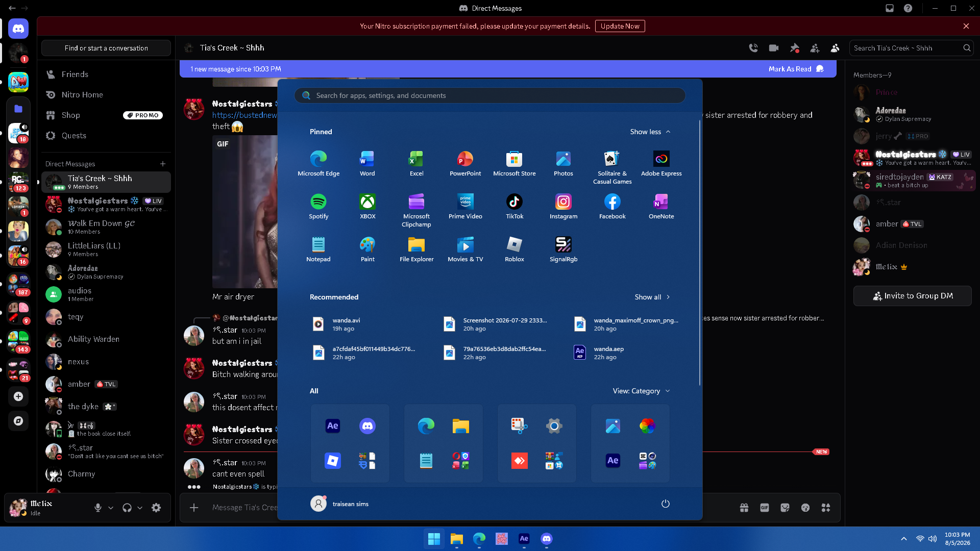Screen dimensions: 980x551
Task: Open Discord from the taskbar
Action: 547,539
